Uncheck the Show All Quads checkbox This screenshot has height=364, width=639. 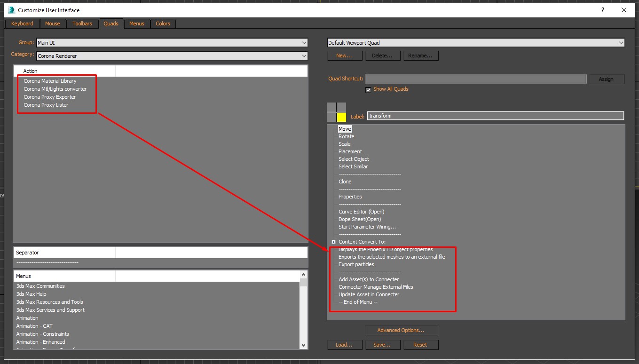point(369,90)
